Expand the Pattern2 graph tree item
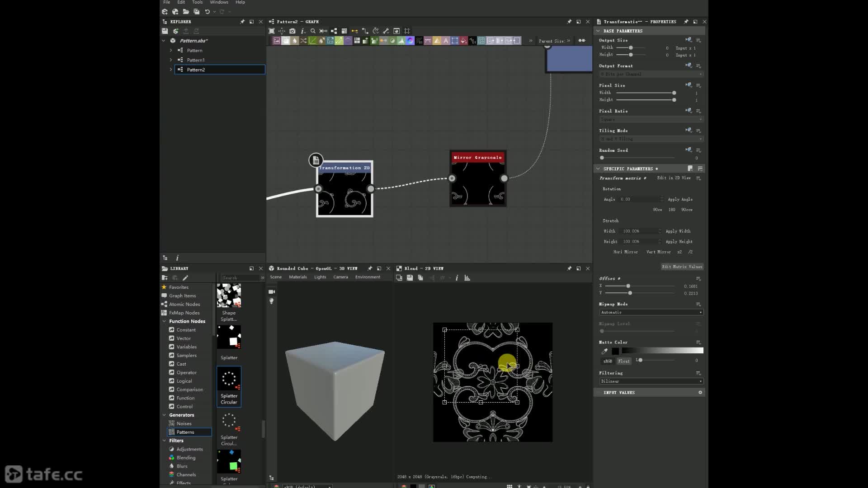This screenshot has width=868, height=488. tap(171, 70)
